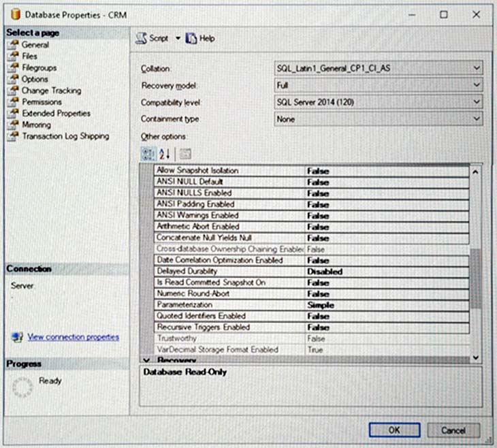497x448 pixels.
Task: Click the Change Tracking page icon
Action: pyautogui.click(x=14, y=91)
